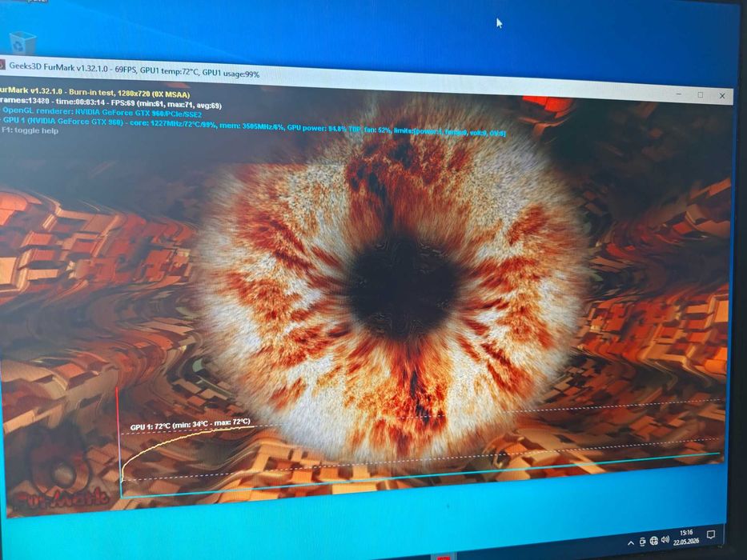Close the FurMark window
The image size is (747, 560).
point(722,96)
